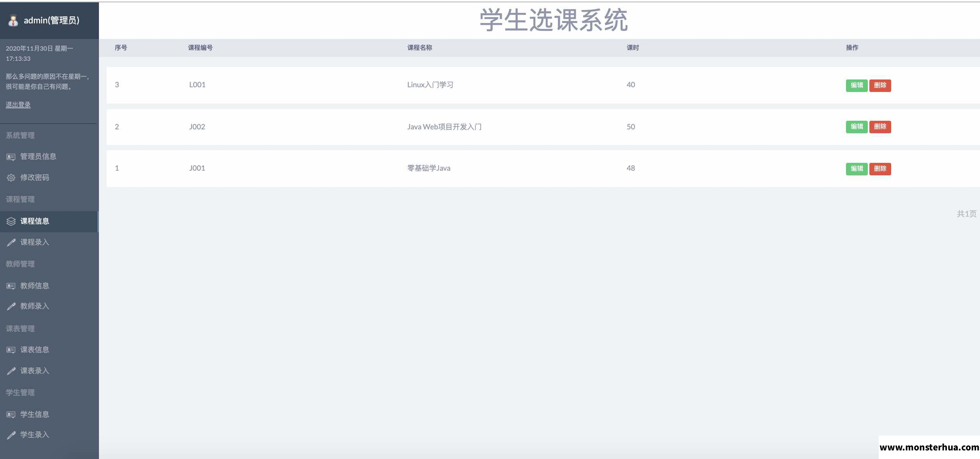This screenshot has width=980, height=459.
Task: Click the 学生选课系统 page title
Action: pyautogui.click(x=553, y=20)
